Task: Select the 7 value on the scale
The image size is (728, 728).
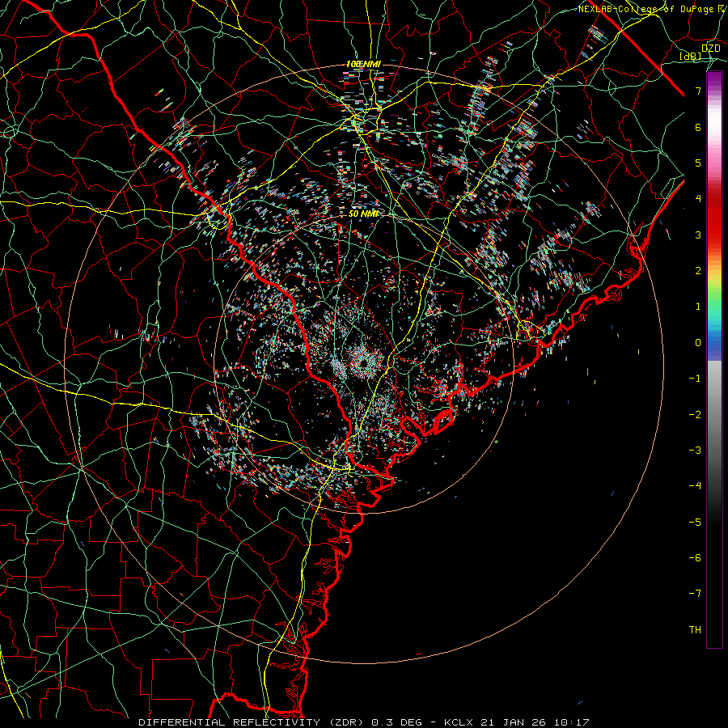Action: click(698, 91)
